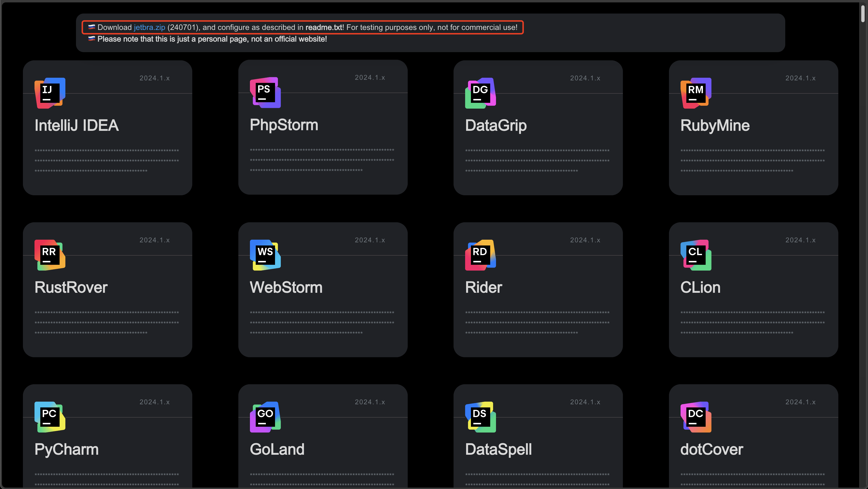Click the 2024.1.x version on RubyMine card
Image resolution: width=868 pixels, height=489 pixels.
(800, 78)
